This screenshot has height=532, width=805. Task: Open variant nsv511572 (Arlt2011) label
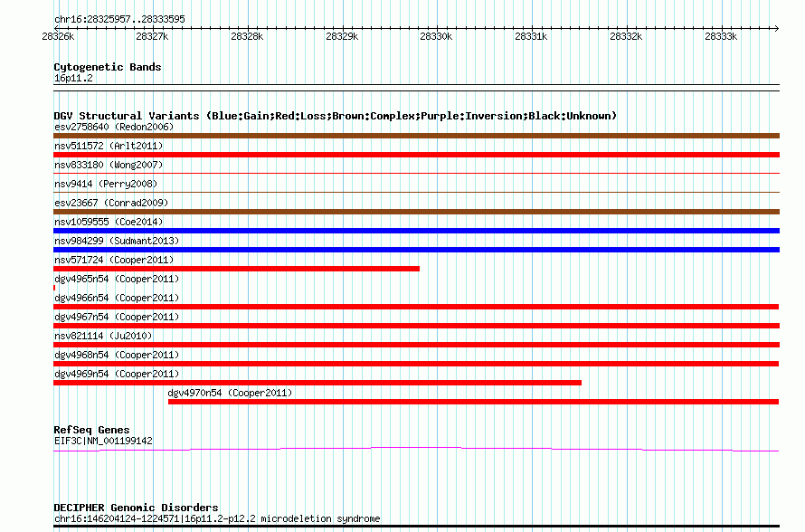(x=109, y=146)
